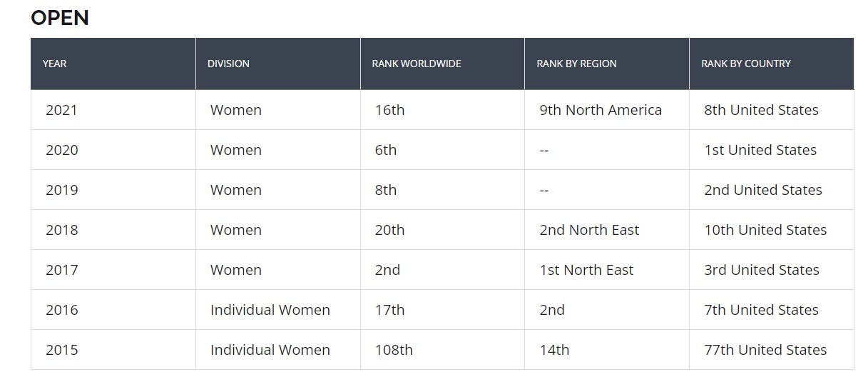Click the 16th worldwide rank cell
The height and width of the screenshot is (382, 868).
(x=389, y=110)
